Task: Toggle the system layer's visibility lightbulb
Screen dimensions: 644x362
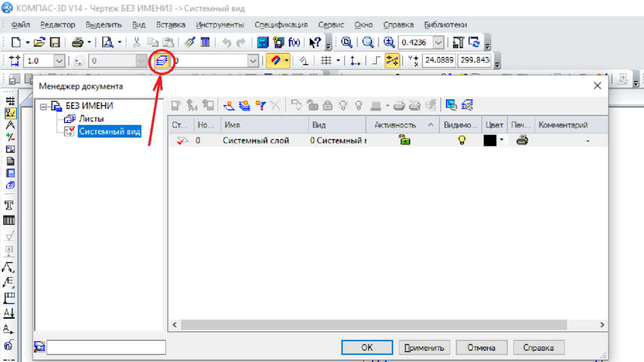Action: click(462, 141)
